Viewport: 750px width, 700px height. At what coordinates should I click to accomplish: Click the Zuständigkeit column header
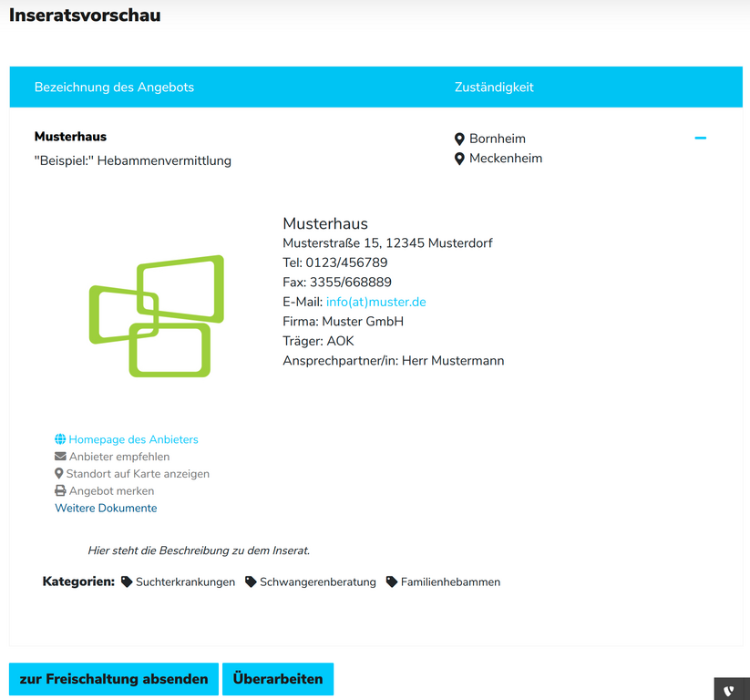494,87
